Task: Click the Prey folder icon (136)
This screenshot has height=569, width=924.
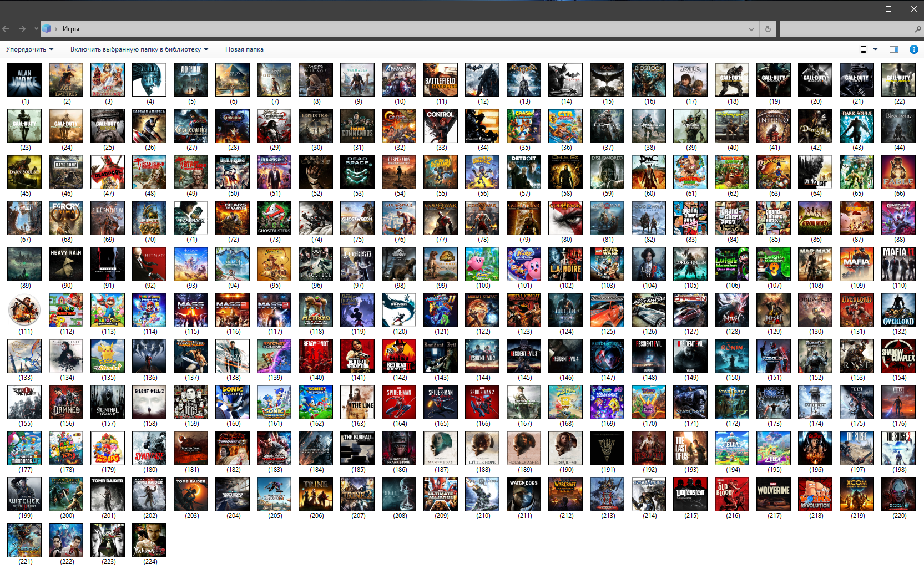Action: pos(149,356)
